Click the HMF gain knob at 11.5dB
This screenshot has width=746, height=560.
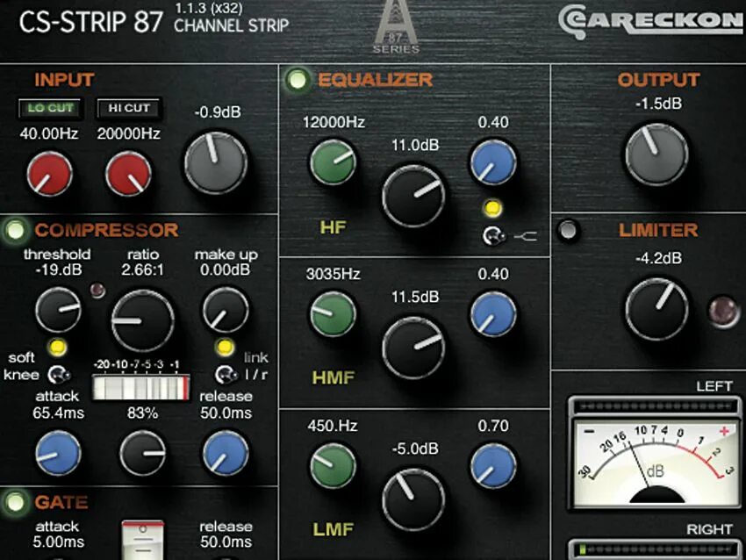[x=413, y=348]
